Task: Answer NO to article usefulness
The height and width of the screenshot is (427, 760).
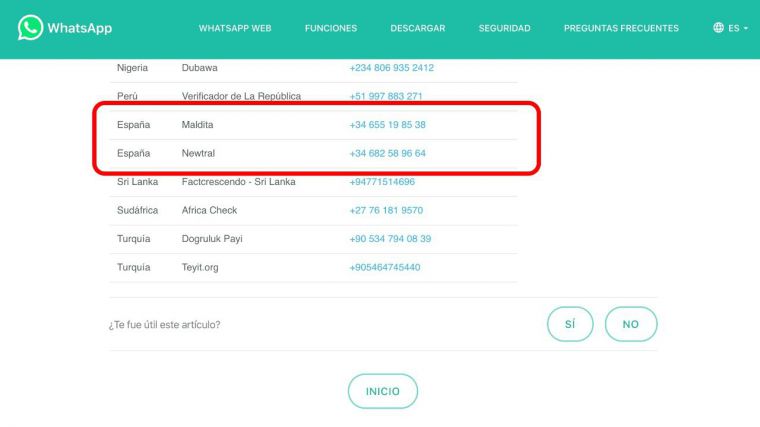Action: coord(631,324)
